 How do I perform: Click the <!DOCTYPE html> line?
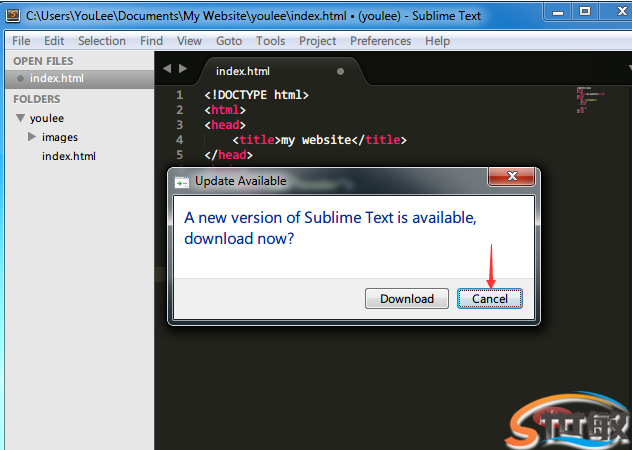pos(256,95)
